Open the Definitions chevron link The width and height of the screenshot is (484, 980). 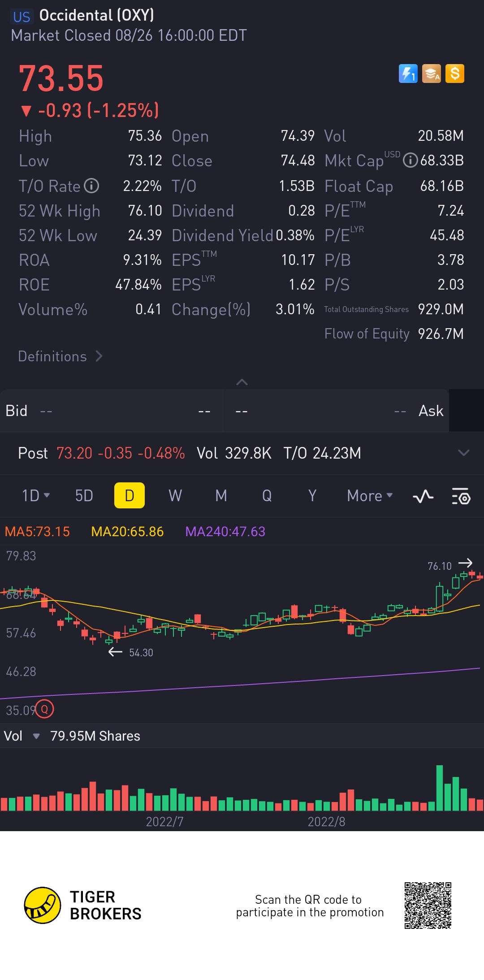point(60,356)
